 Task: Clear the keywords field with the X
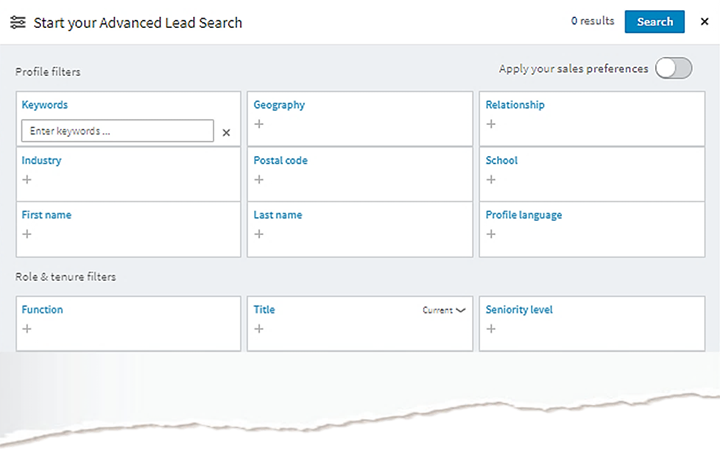pyautogui.click(x=226, y=133)
